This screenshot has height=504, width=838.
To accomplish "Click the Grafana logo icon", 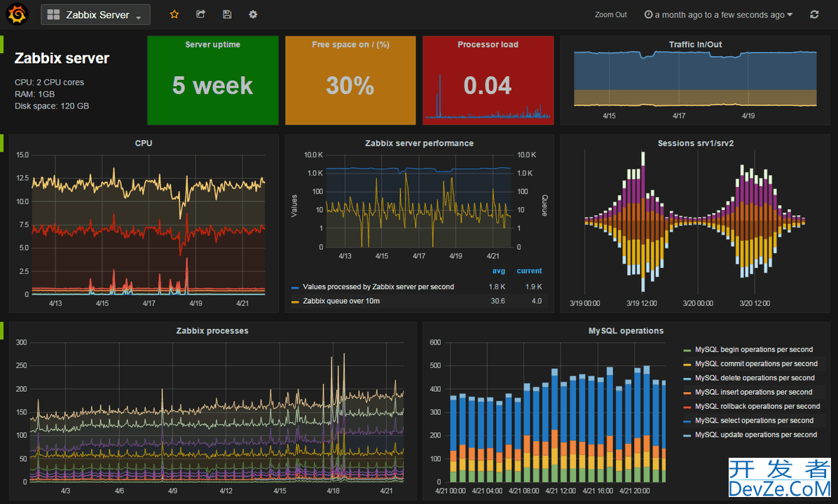I will point(17,15).
